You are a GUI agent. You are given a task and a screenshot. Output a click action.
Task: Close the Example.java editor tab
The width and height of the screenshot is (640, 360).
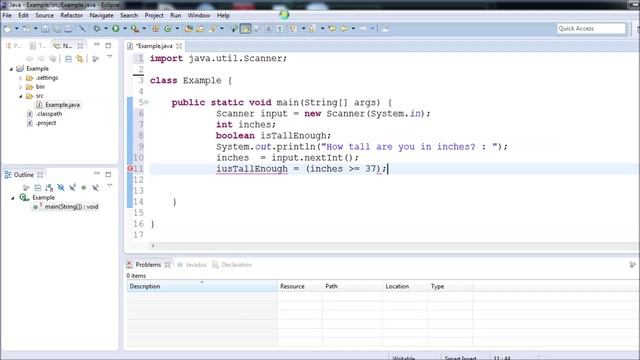point(179,46)
